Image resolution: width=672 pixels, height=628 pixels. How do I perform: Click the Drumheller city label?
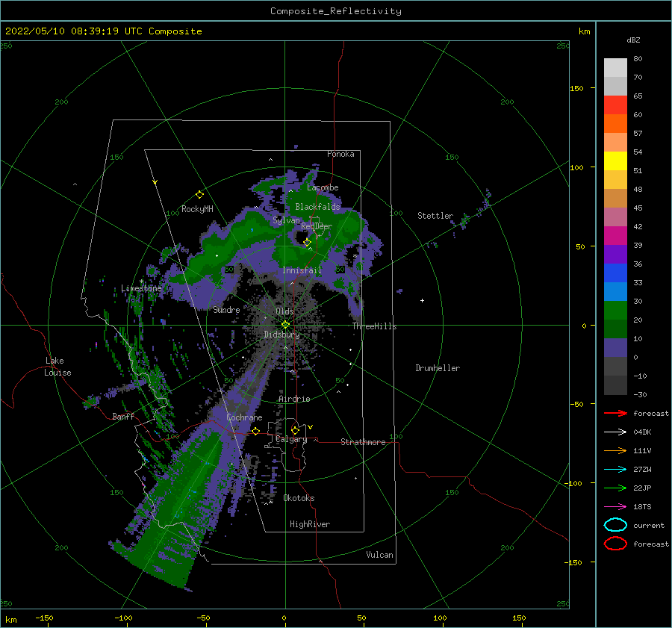438,368
